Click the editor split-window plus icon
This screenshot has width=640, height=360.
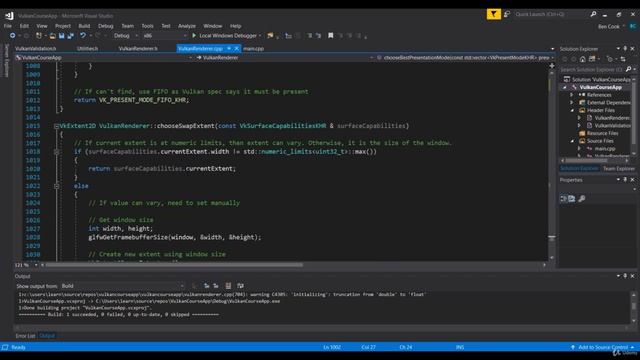click(x=552, y=65)
